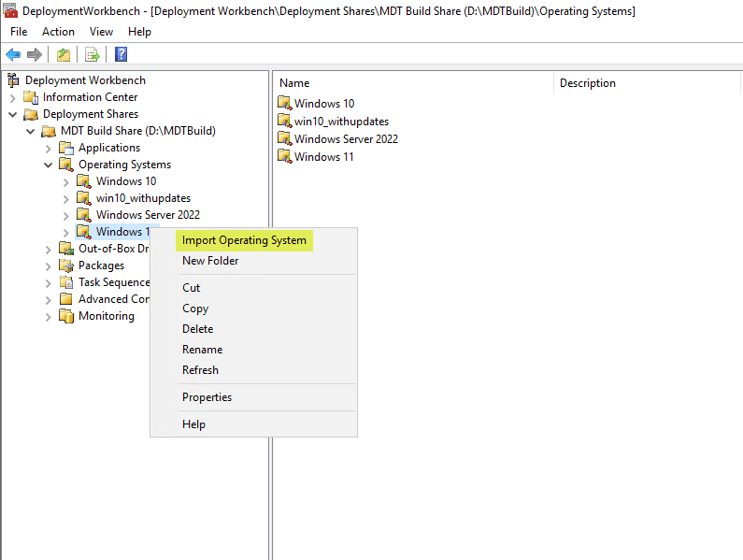The height and width of the screenshot is (560, 743).
Task: Click the Windows 11 folder icon in list pane
Action: 285,156
